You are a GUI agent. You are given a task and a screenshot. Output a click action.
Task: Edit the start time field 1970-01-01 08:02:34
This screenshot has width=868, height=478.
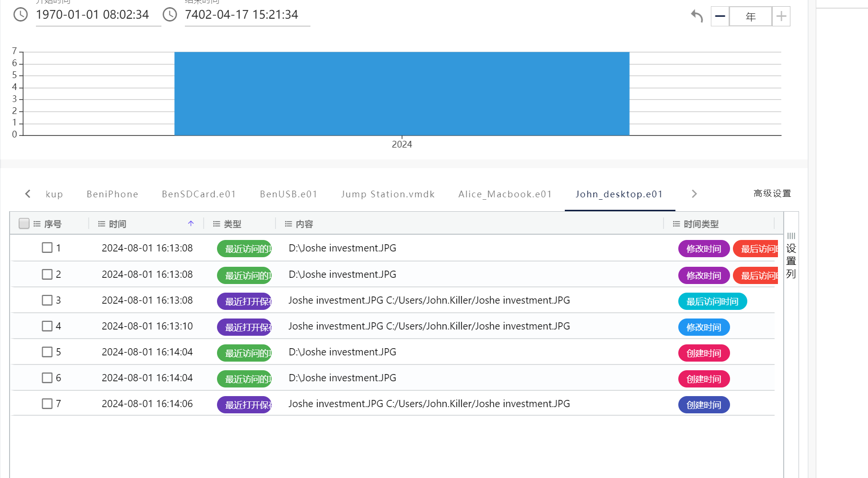click(x=98, y=15)
